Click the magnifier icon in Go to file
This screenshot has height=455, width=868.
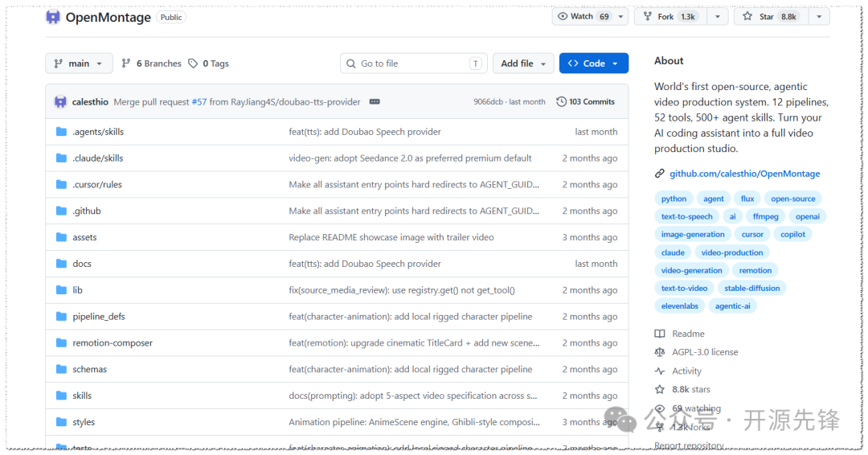pyautogui.click(x=351, y=64)
